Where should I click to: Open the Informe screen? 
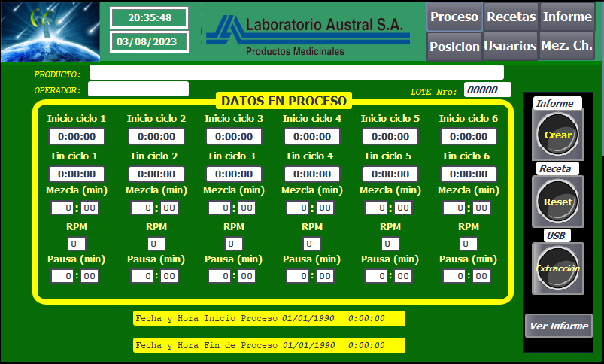(567, 17)
